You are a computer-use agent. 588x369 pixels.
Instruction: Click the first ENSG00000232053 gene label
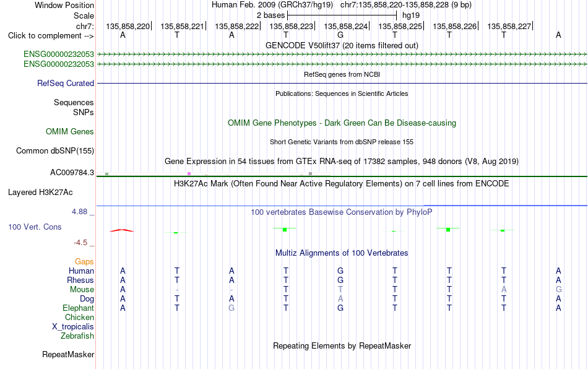click(59, 54)
